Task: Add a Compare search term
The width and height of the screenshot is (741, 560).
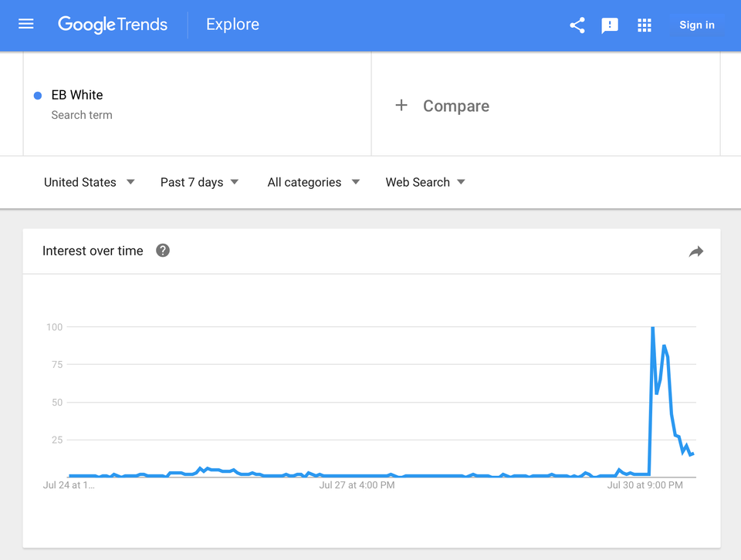Action: click(x=456, y=106)
